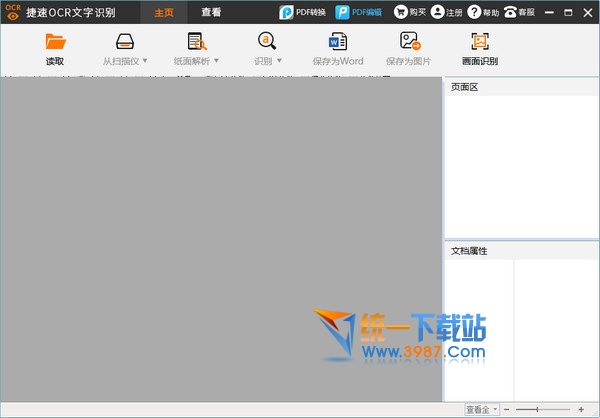Click the plus zoom-in button

[x=581, y=410]
